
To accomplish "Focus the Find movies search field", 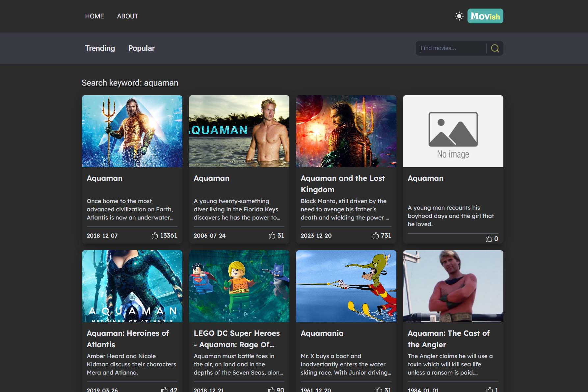I will [x=451, y=48].
